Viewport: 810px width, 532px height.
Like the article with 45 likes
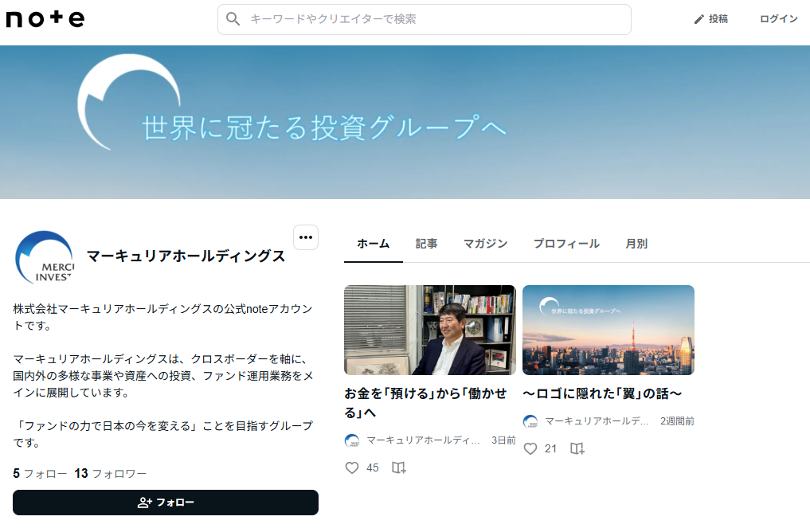(x=352, y=468)
